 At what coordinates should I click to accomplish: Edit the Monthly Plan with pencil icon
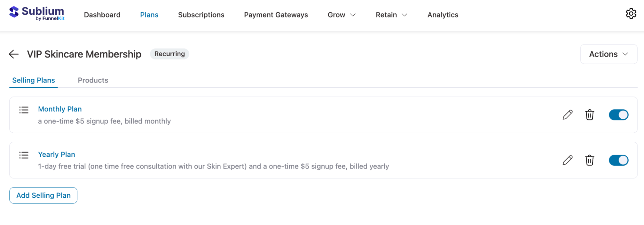[x=568, y=115]
